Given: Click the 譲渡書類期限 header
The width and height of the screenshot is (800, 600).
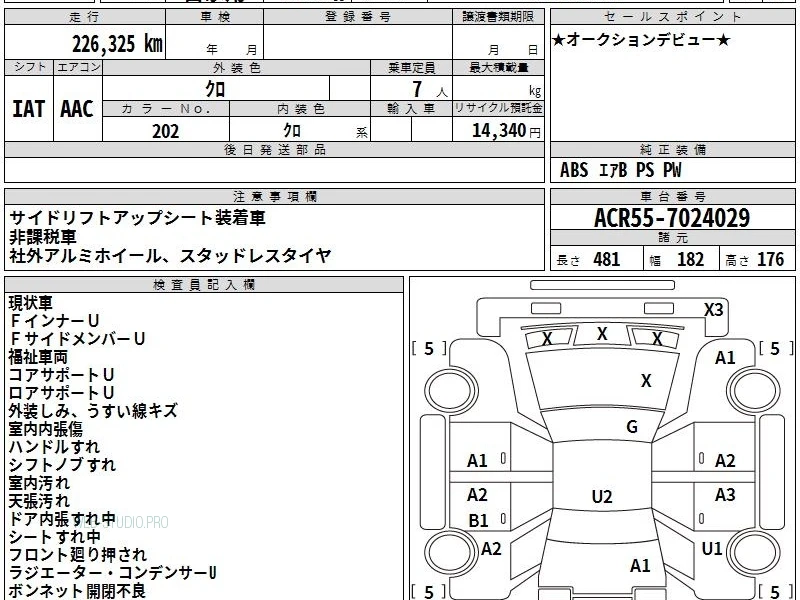Looking at the screenshot, I should coord(498,17).
